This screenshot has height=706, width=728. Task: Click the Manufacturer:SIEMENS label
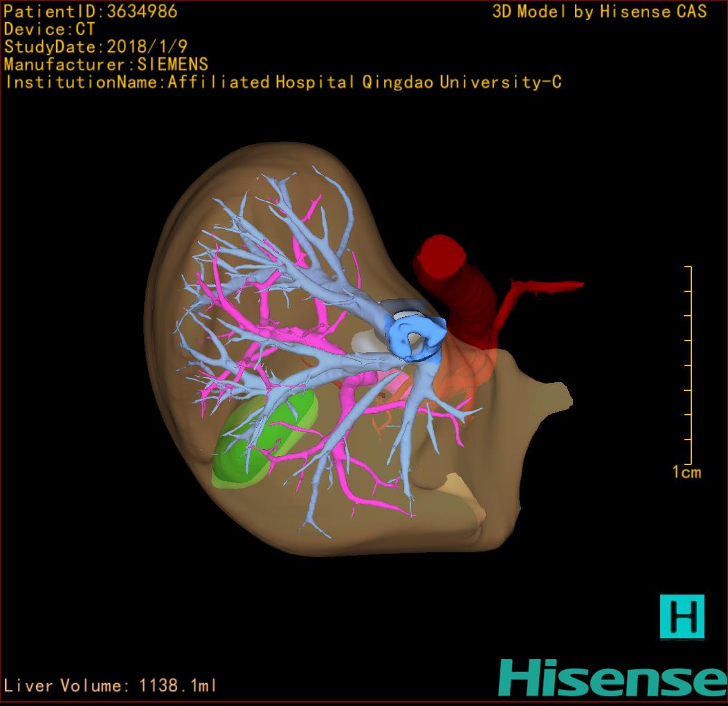[x=106, y=64]
